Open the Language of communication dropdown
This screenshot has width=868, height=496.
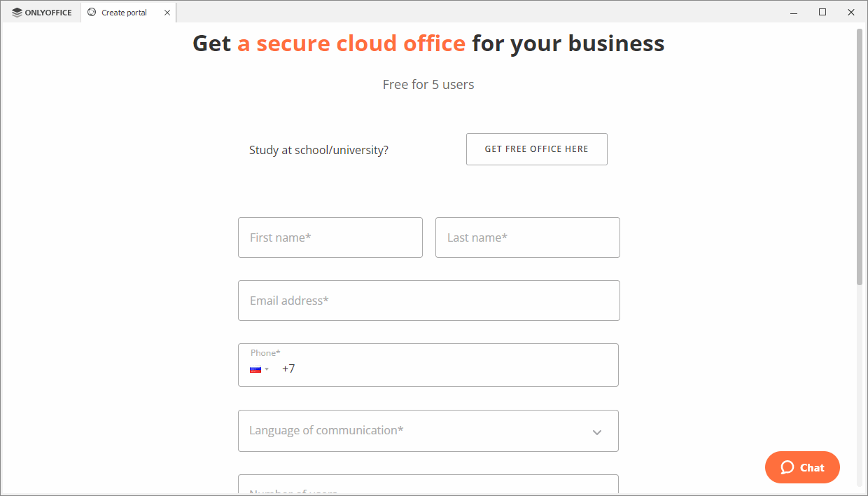[x=420, y=431]
